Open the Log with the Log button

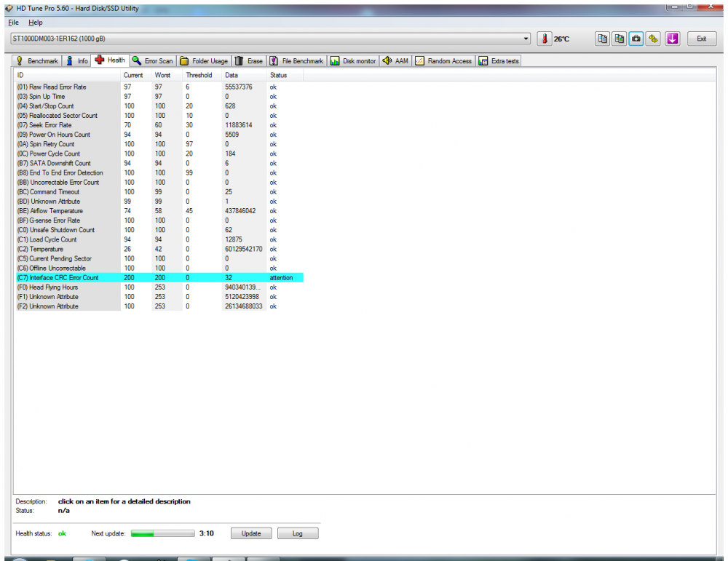tap(298, 533)
